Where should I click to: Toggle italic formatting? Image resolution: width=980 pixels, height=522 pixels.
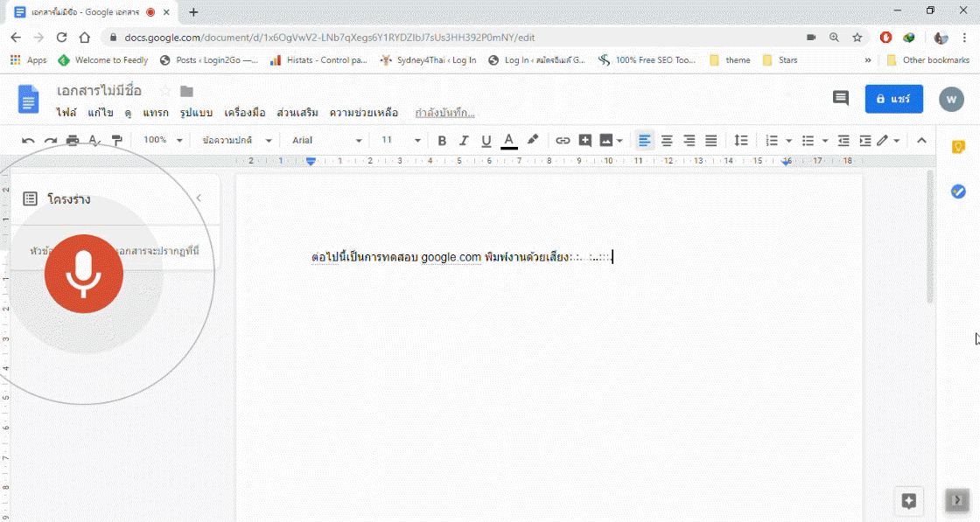pos(464,141)
